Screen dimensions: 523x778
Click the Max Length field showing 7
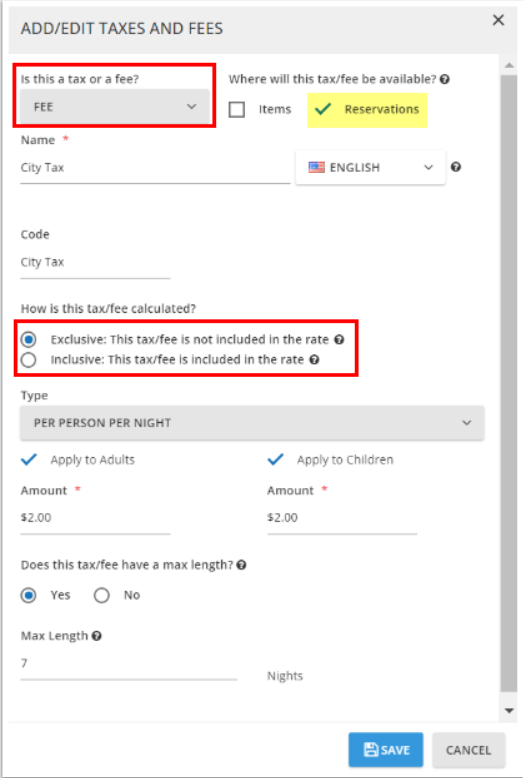click(129, 664)
